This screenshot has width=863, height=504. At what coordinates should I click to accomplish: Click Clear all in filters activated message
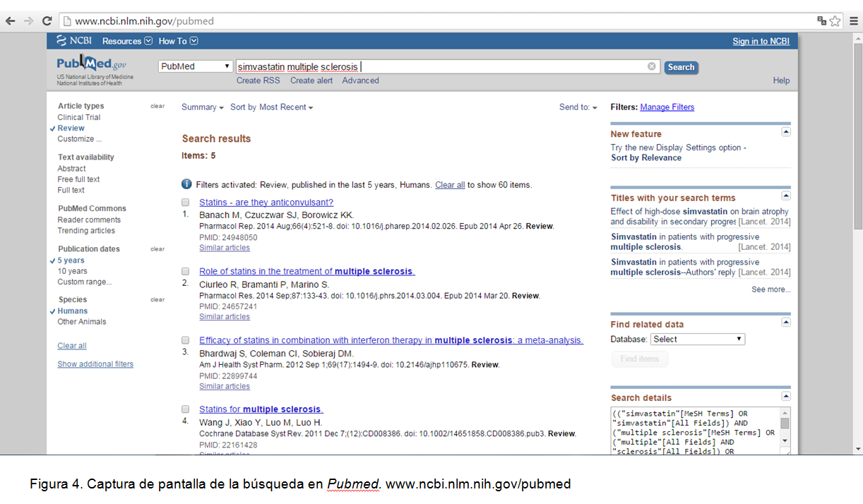pyautogui.click(x=450, y=185)
